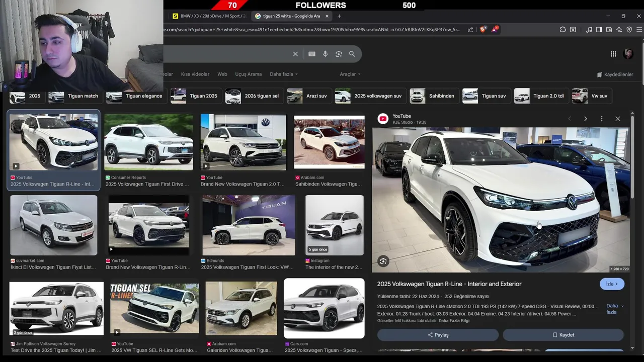Open the Brave Rewards triangle icon
Image resolution: width=644 pixels, height=362 pixels.
(x=495, y=30)
